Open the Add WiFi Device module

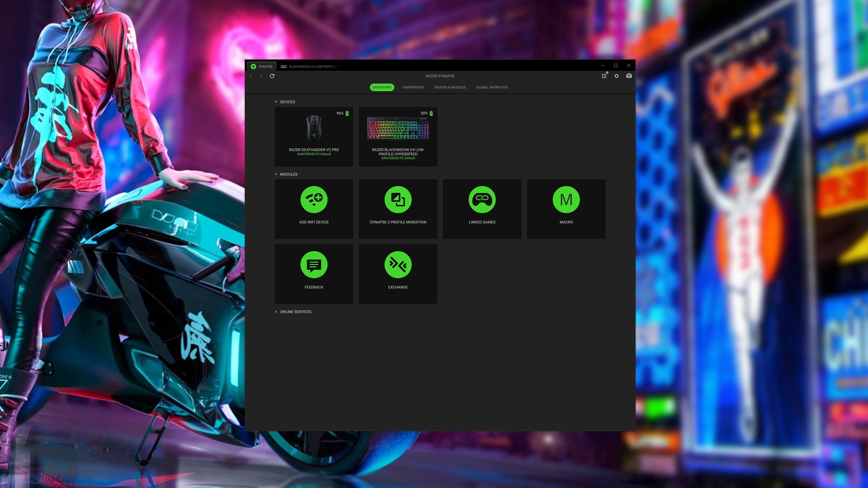314,209
